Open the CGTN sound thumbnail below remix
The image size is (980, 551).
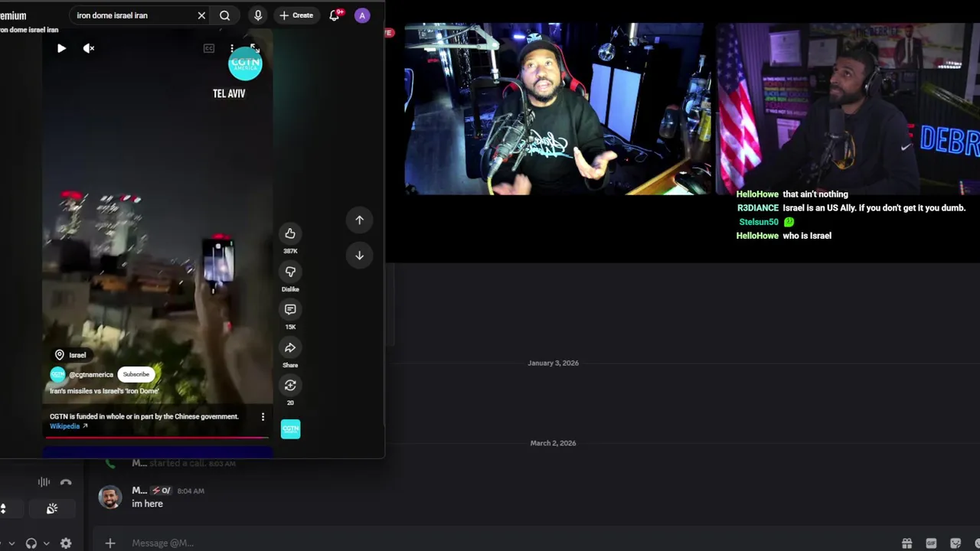point(290,429)
